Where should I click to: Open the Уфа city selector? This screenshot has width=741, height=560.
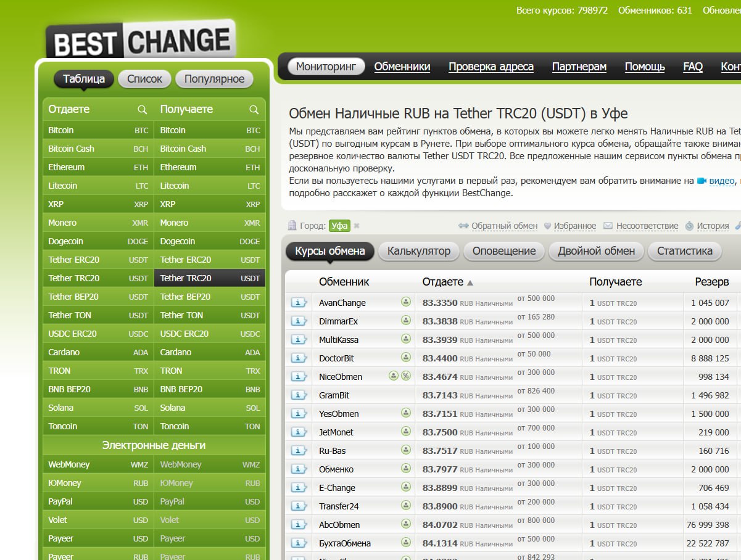click(339, 226)
